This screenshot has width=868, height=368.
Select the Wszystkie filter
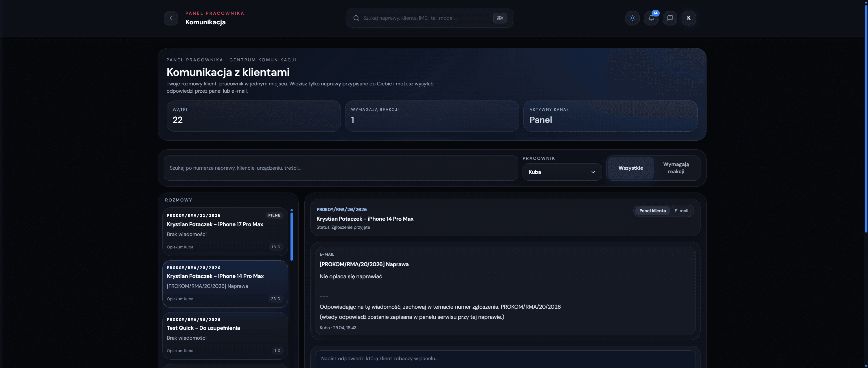(x=630, y=168)
